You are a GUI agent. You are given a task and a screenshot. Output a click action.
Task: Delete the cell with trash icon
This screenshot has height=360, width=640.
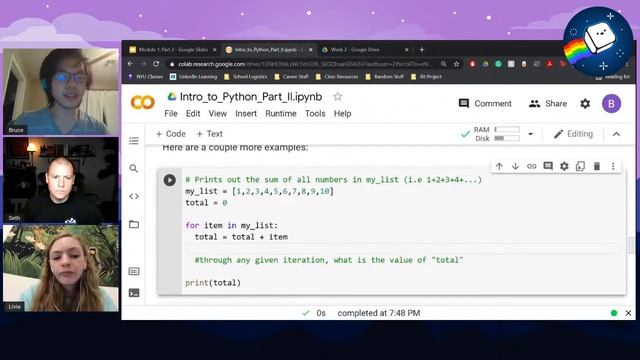(597, 166)
